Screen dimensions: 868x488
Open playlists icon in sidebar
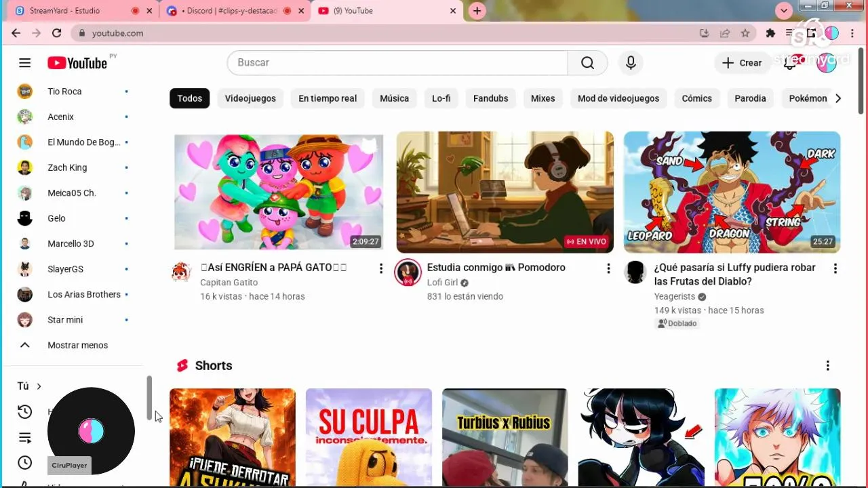tap(24, 437)
